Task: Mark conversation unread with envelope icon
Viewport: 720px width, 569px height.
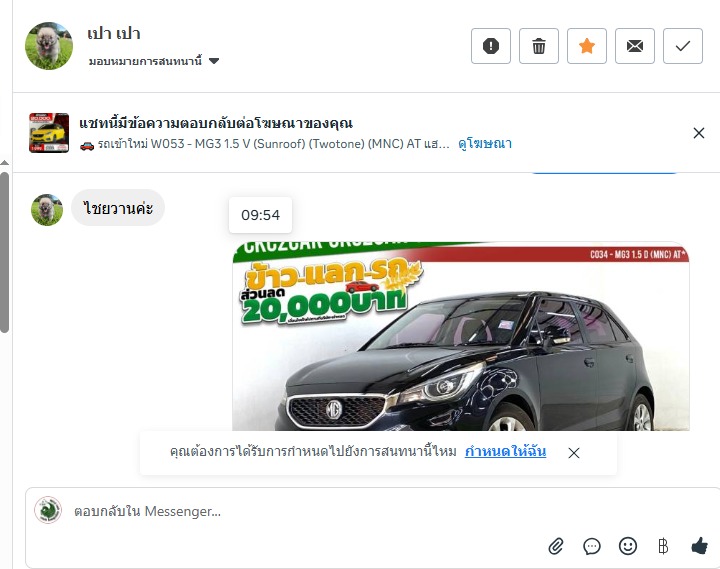Action: (x=635, y=46)
